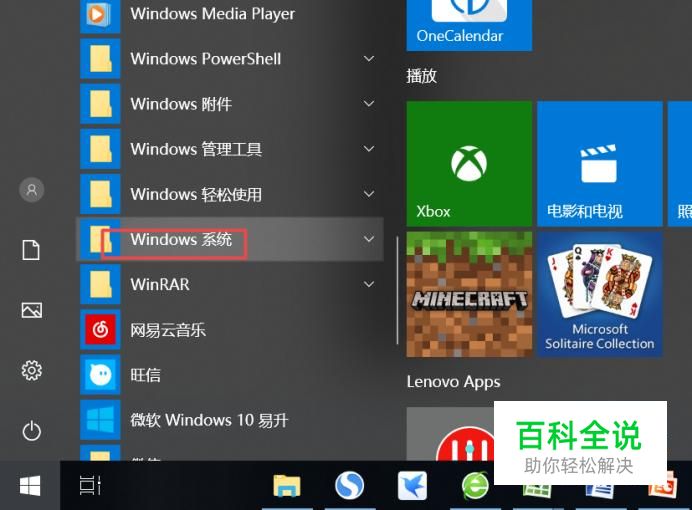
Task: Open the OneCalendar tile
Action: (x=469, y=25)
